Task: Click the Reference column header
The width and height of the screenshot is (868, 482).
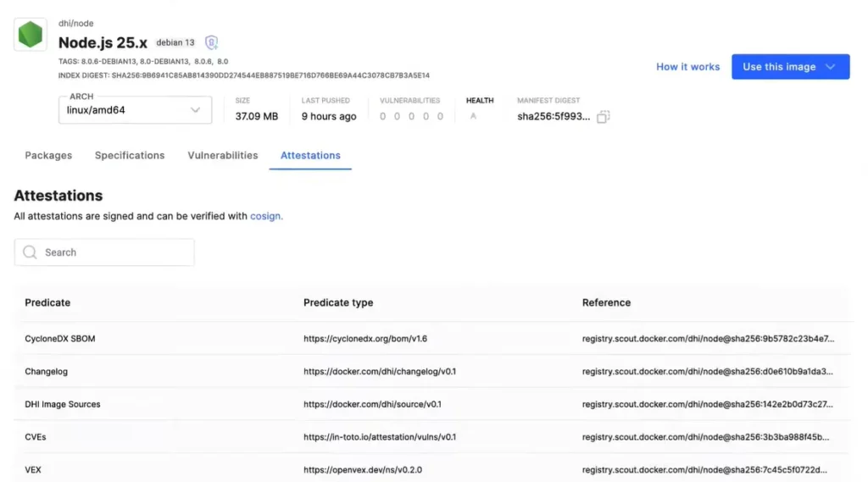Action: click(x=606, y=302)
